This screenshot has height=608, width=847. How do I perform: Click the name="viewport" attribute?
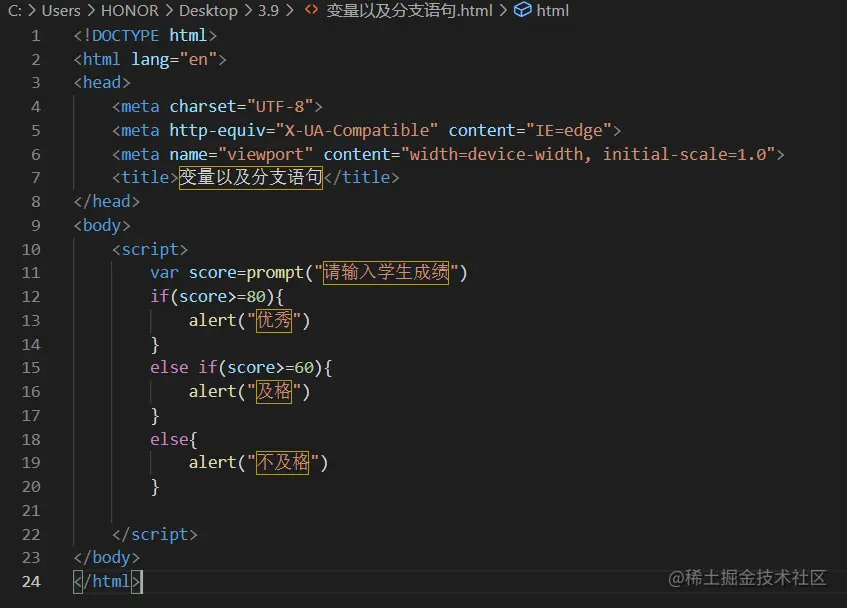[241, 154]
